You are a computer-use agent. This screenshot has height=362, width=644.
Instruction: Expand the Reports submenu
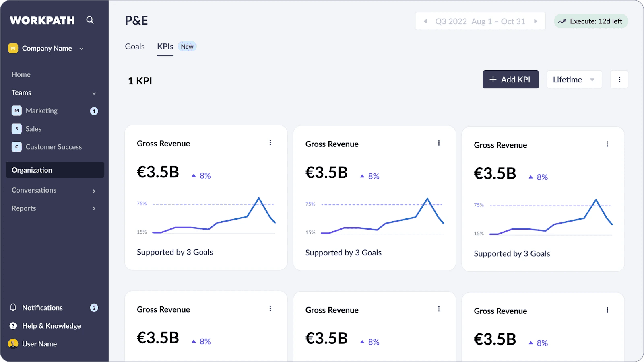pos(94,208)
